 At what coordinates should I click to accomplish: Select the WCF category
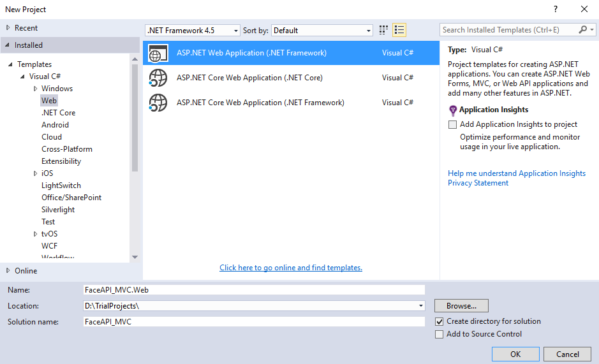(x=49, y=246)
